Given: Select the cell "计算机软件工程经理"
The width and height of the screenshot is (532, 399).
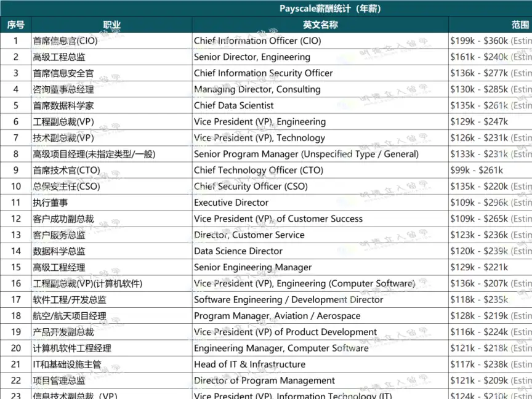Looking at the screenshot, I should pyautogui.click(x=111, y=348).
